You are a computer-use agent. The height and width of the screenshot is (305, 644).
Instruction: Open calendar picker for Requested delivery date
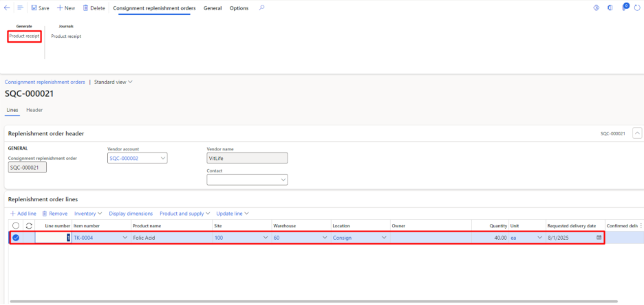click(x=599, y=238)
